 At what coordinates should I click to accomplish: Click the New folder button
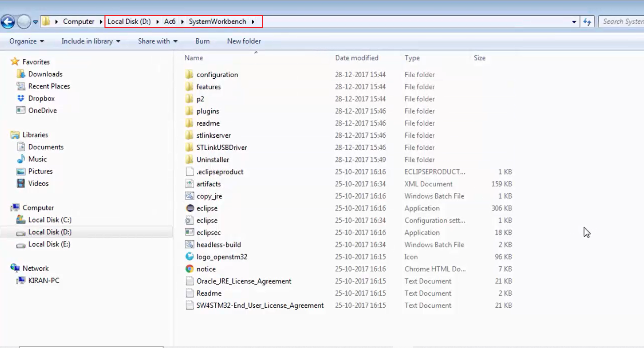[244, 41]
